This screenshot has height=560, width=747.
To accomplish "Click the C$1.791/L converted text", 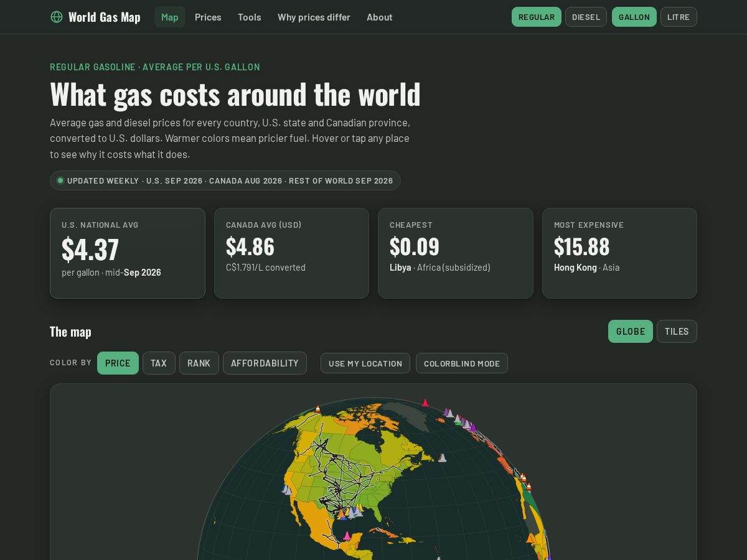I will point(266,268).
